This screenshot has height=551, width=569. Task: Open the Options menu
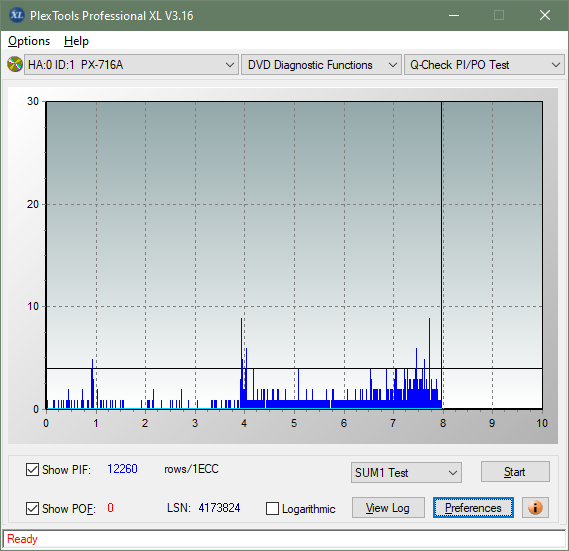[29, 41]
